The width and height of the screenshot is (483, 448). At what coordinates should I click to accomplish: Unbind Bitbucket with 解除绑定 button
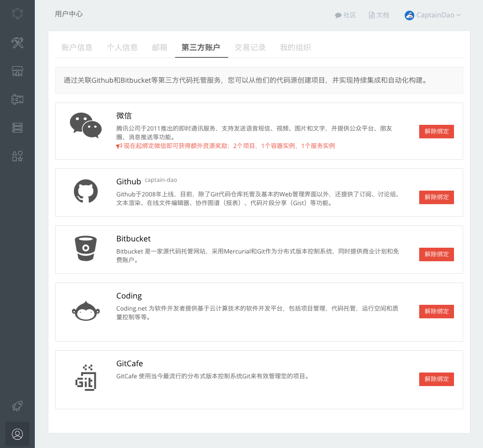click(x=436, y=254)
